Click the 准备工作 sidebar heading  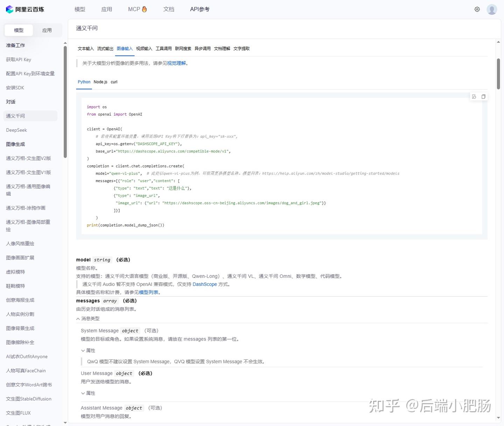tap(15, 46)
